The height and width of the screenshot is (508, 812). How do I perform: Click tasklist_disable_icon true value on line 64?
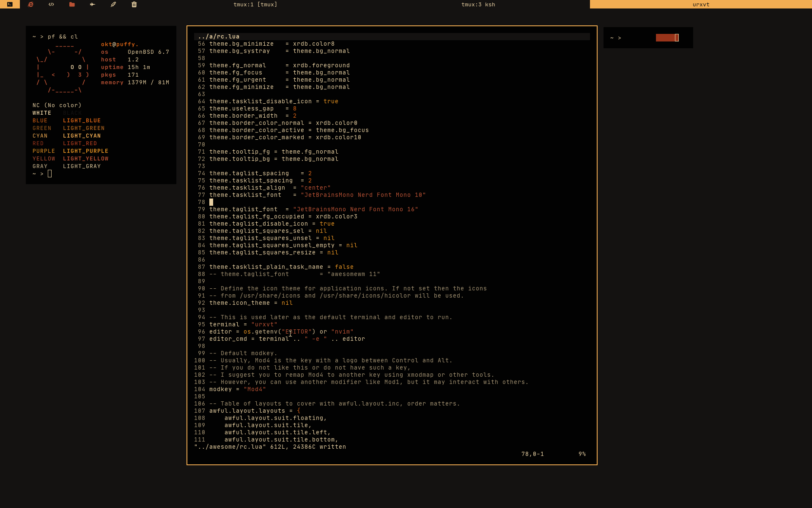[331, 102]
